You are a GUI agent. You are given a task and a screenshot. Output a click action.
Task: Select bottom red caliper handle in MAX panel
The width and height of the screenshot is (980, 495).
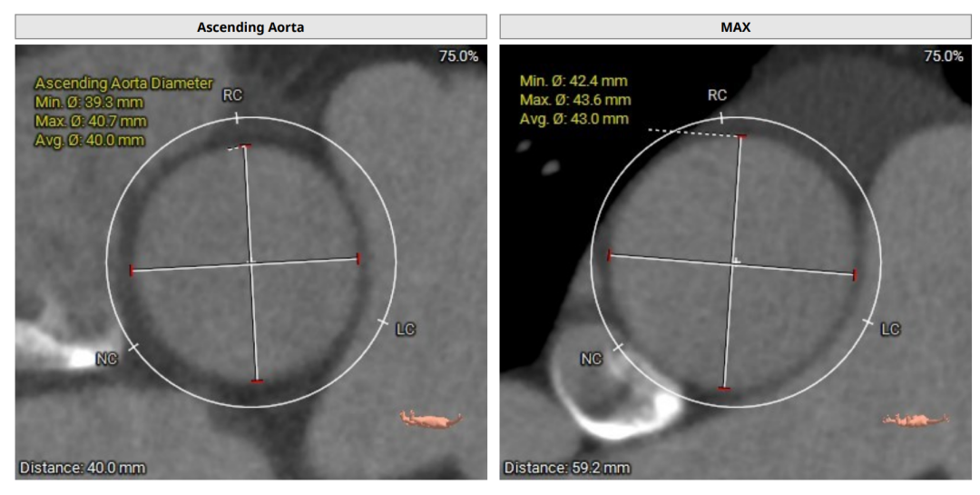coord(724,390)
